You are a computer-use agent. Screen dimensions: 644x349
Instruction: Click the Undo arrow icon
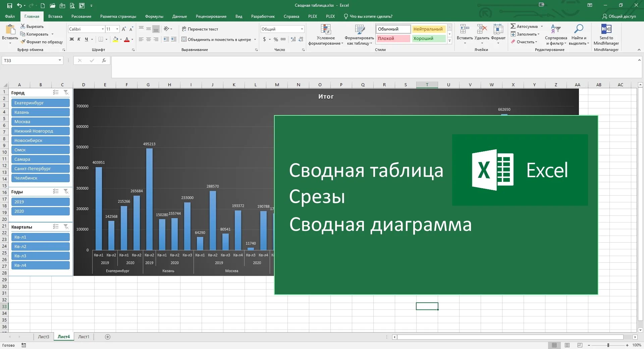point(19,5)
